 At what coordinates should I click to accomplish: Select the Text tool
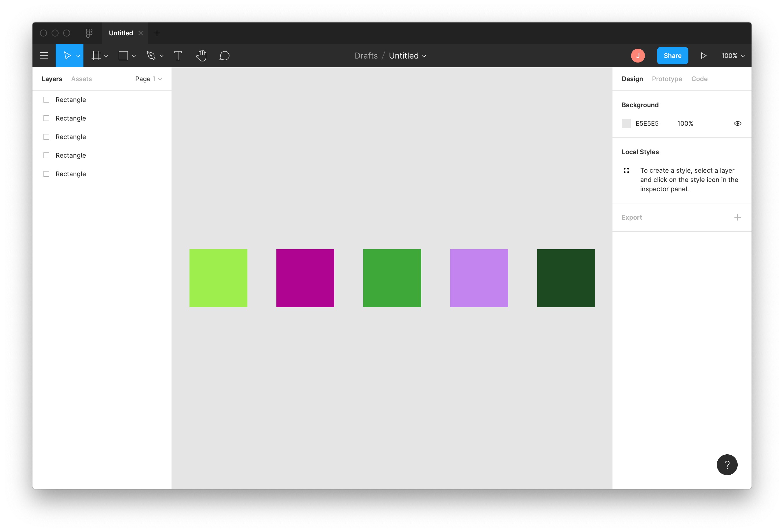point(178,56)
